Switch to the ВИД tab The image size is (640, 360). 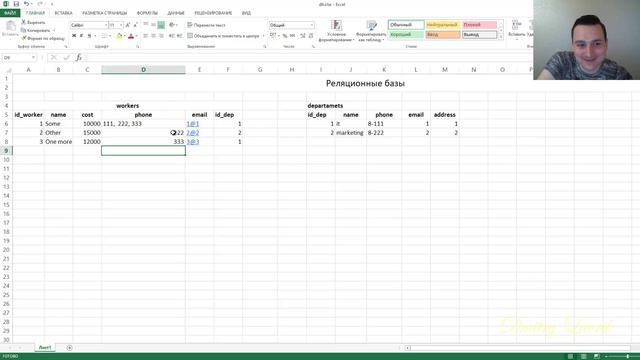(x=246, y=13)
